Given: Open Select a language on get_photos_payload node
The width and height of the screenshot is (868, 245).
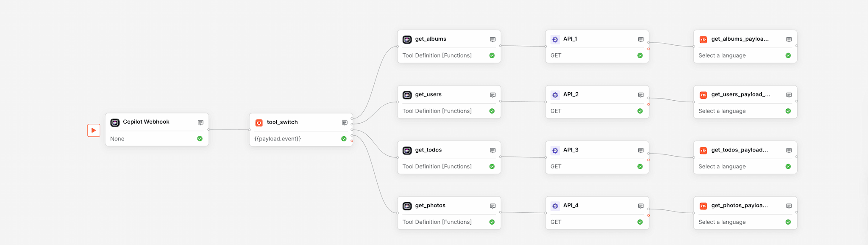Looking at the screenshot, I should coord(722,222).
